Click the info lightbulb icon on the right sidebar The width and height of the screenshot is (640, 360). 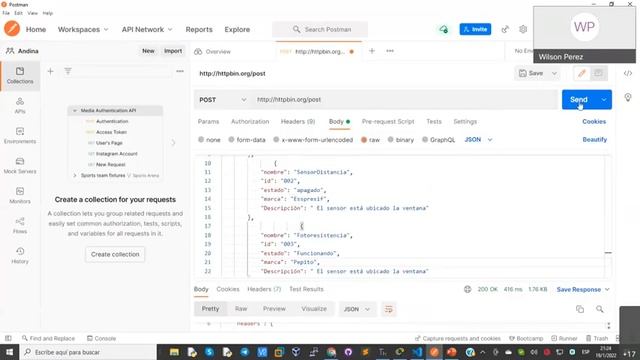(x=628, y=97)
